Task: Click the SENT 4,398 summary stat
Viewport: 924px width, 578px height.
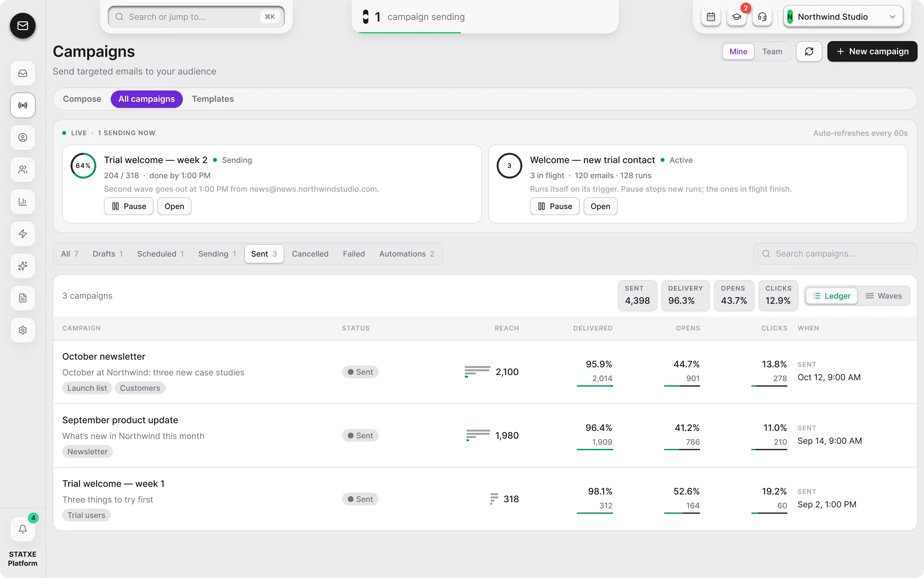Action: 637,295
